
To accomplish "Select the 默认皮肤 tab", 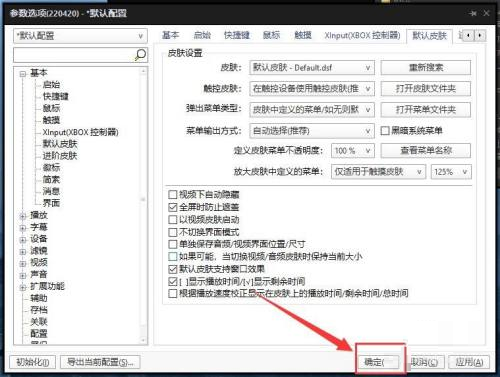I will [429, 36].
